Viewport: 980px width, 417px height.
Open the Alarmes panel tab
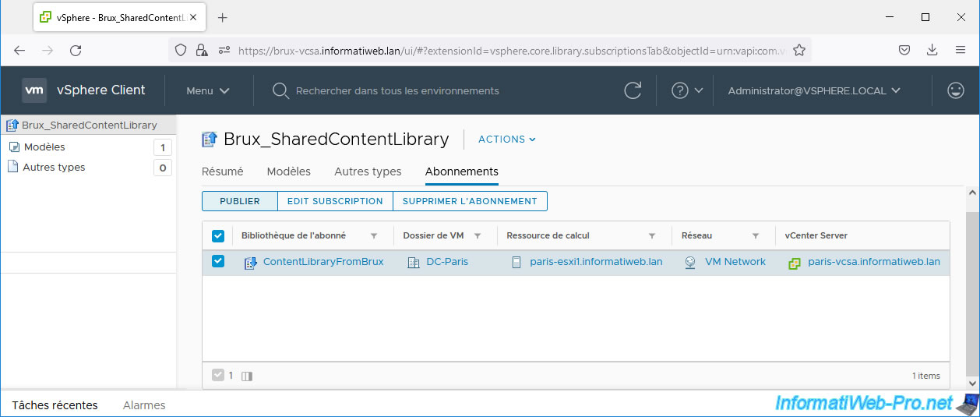144,405
